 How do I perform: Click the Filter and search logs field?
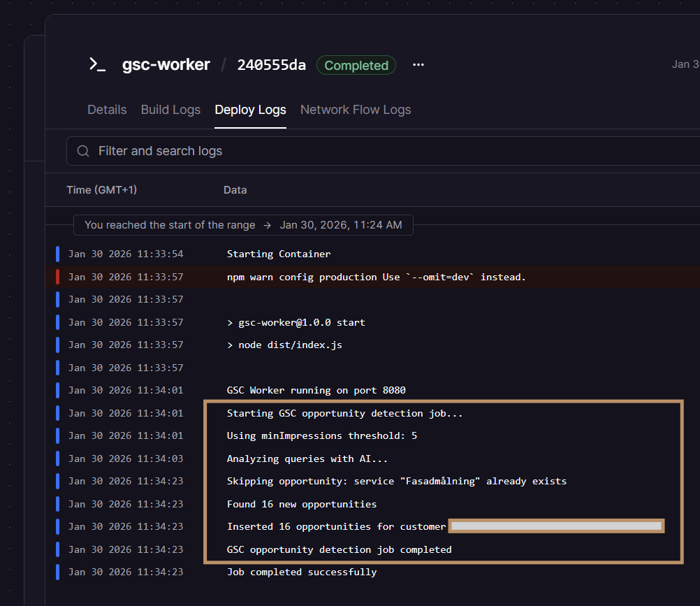[x=383, y=151]
